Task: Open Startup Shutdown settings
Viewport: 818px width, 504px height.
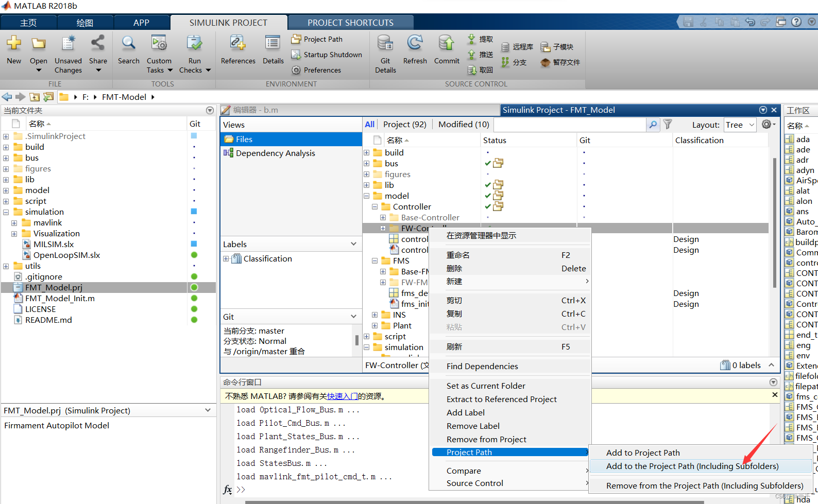Action: coord(327,55)
